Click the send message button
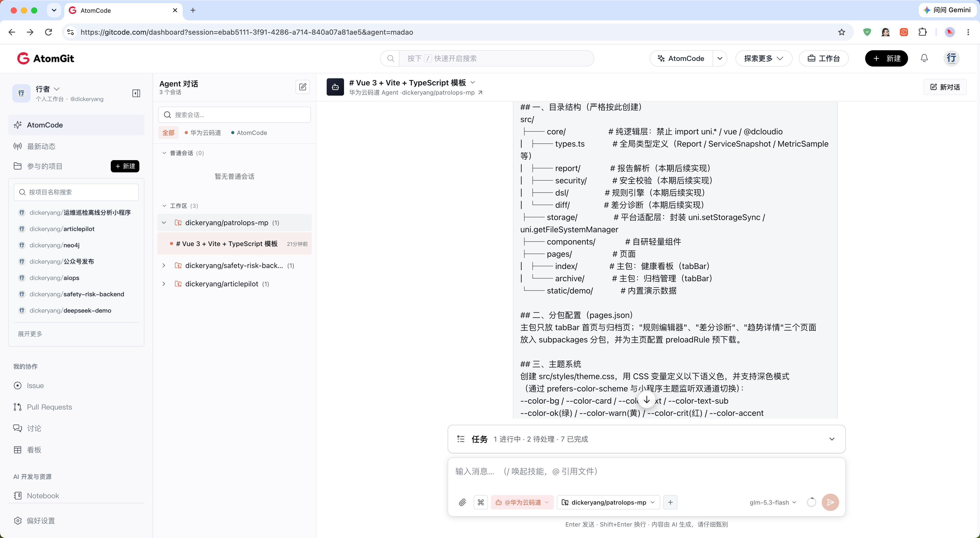The height and width of the screenshot is (538, 980). pyautogui.click(x=830, y=502)
